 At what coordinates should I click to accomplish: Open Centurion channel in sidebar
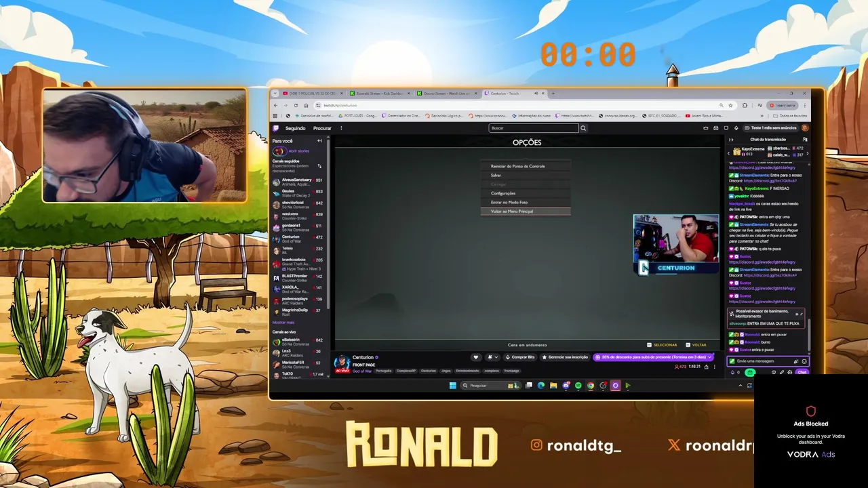click(298, 239)
